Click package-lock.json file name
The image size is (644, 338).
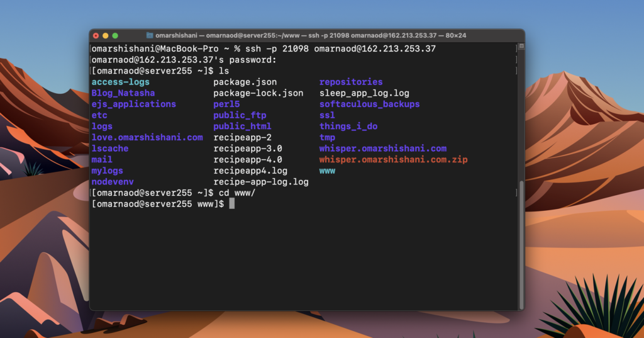tap(258, 93)
